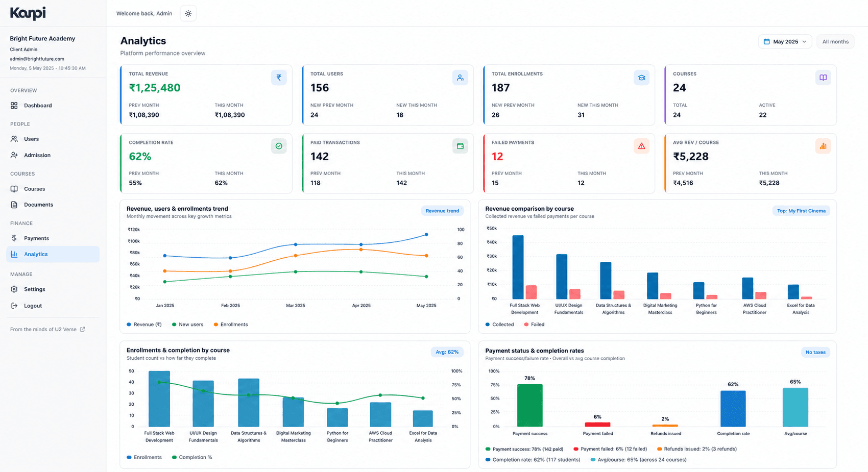
Task: Click the Avg Rev / Course ₹5,228 value
Action: pyautogui.click(x=691, y=156)
